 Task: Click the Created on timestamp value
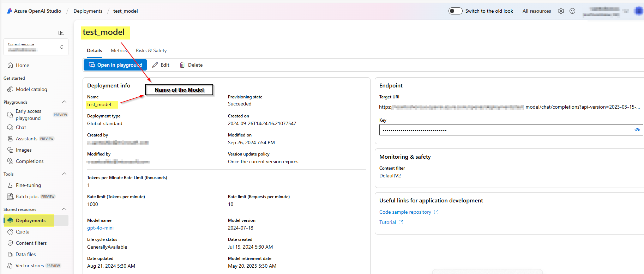[x=262, y=124]
